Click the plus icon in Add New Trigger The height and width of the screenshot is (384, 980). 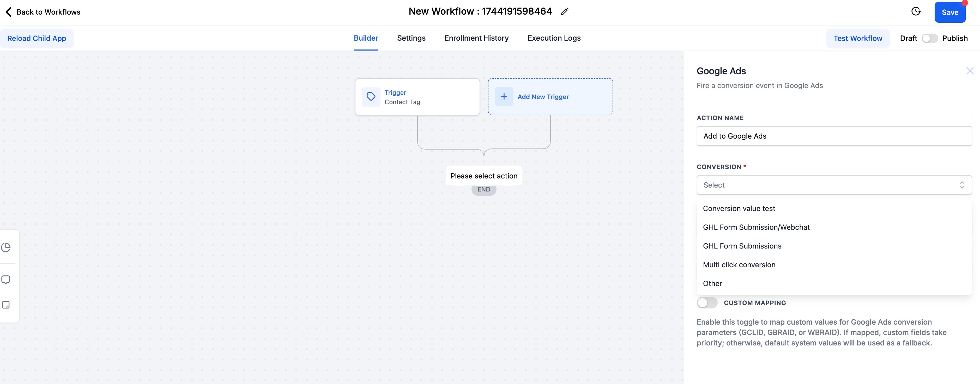pos(504,97)
